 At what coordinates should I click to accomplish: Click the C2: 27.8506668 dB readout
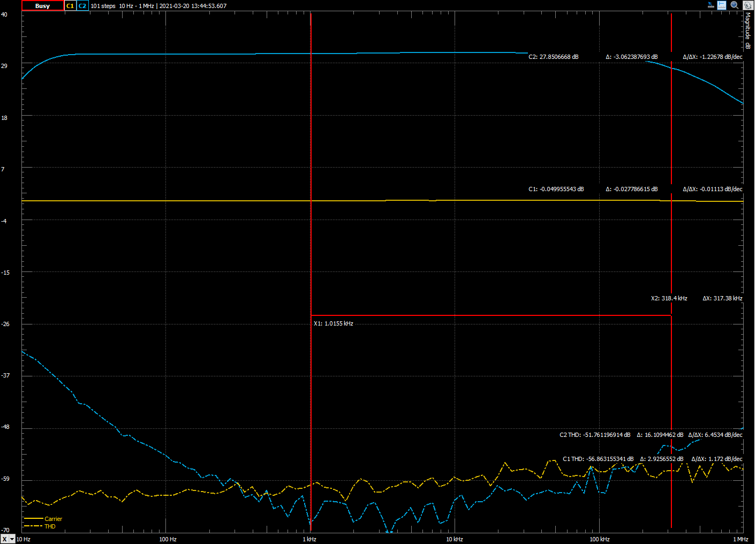[553, 57]
